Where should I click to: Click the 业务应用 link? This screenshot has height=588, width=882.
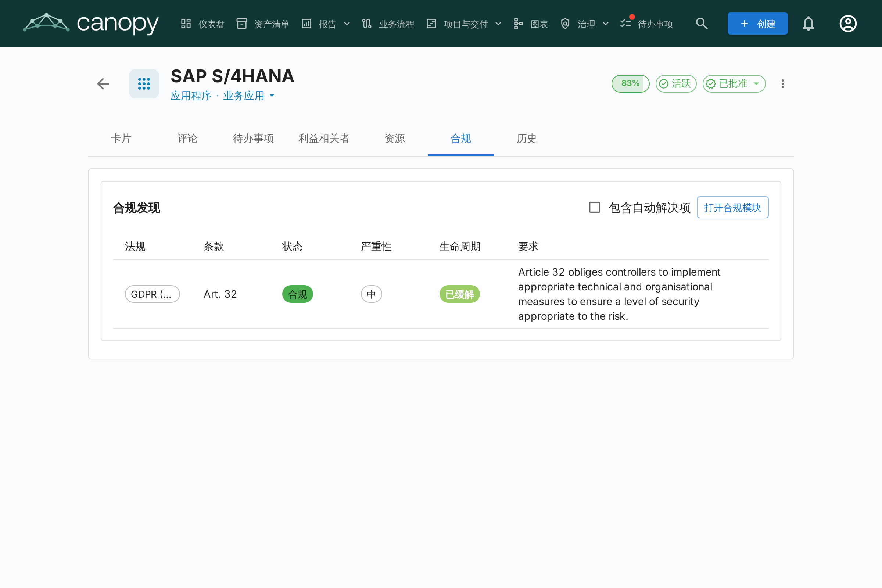[244, 96]
